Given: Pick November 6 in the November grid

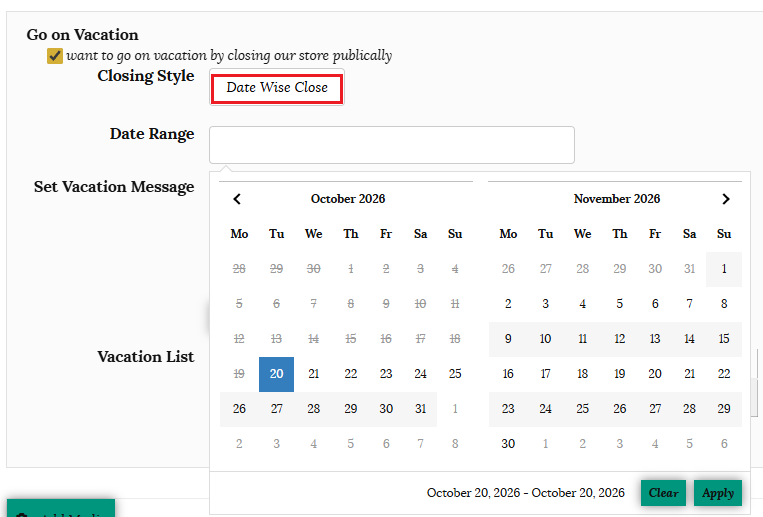Looking at the screenshot, I should [x=655, y=304].
